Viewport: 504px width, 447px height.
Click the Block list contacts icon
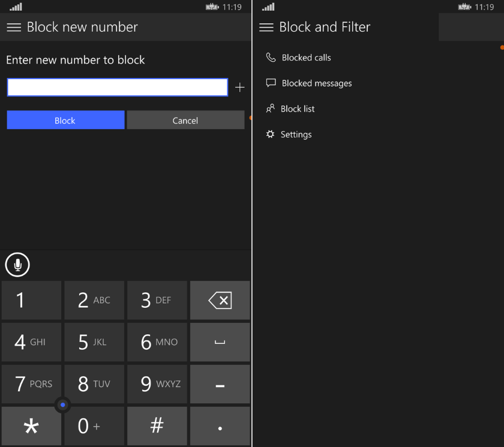click(x=270, y=109)
